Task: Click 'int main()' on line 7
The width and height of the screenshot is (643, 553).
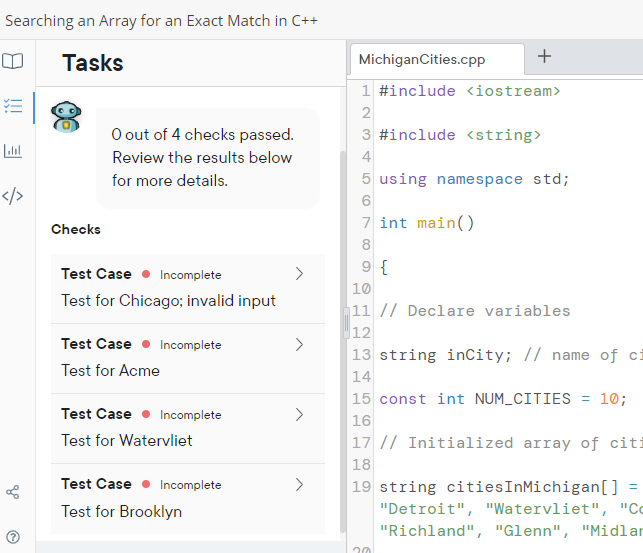Action: pos(426,223)
